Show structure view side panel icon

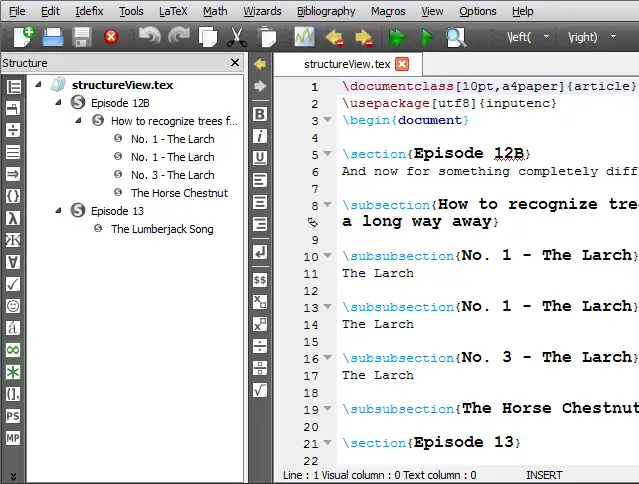pos(13,87)
